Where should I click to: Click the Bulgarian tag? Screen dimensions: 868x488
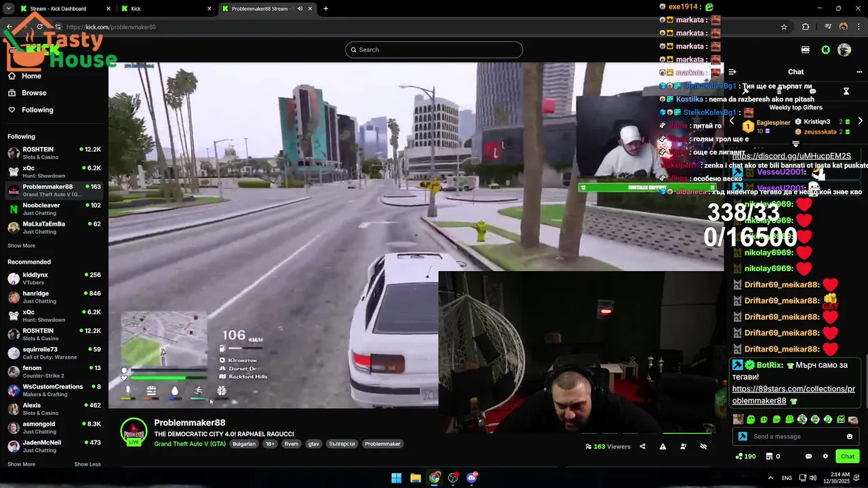click(x=244, y=444)
